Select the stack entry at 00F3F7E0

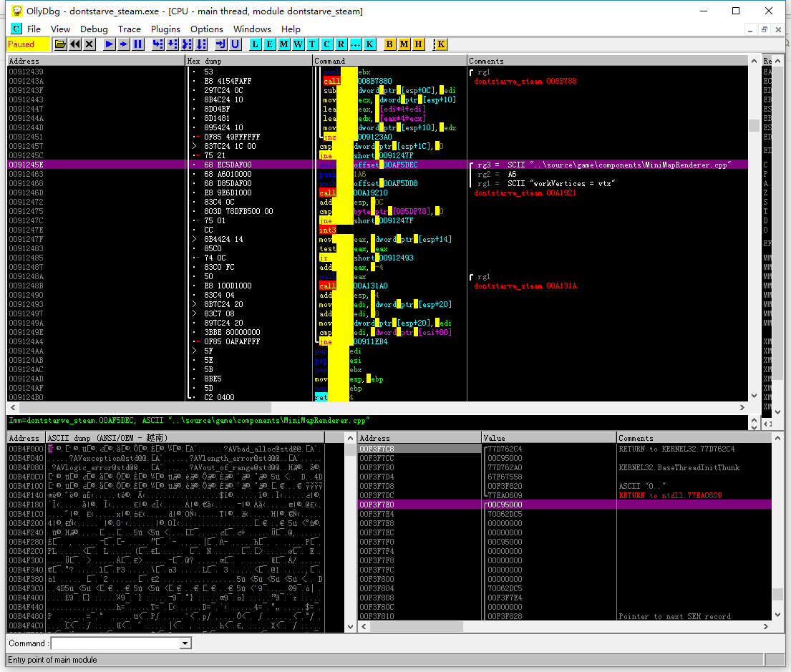565,505
